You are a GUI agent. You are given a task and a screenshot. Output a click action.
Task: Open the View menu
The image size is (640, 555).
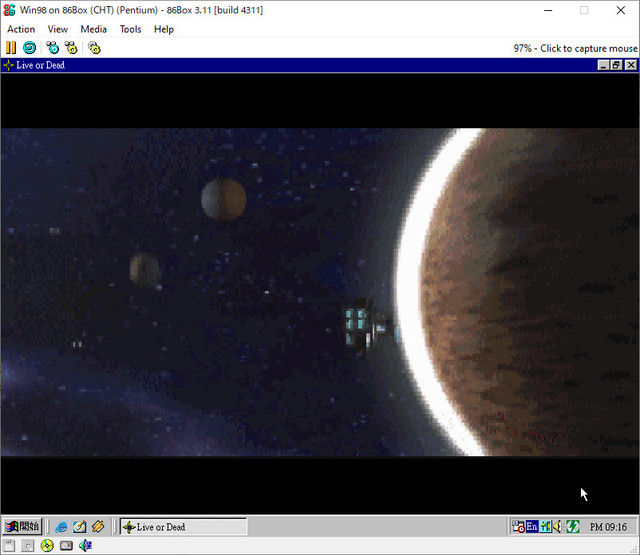point(58,29)
